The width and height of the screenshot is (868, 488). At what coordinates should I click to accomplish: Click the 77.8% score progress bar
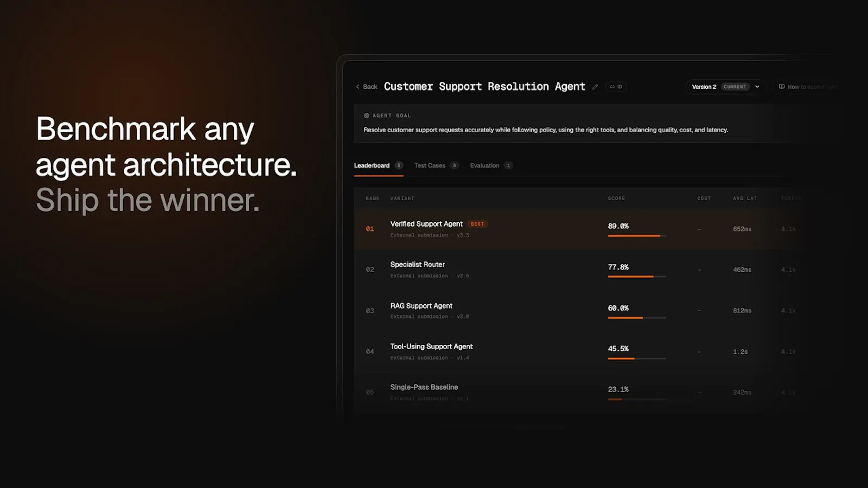(x=637, y=277)
